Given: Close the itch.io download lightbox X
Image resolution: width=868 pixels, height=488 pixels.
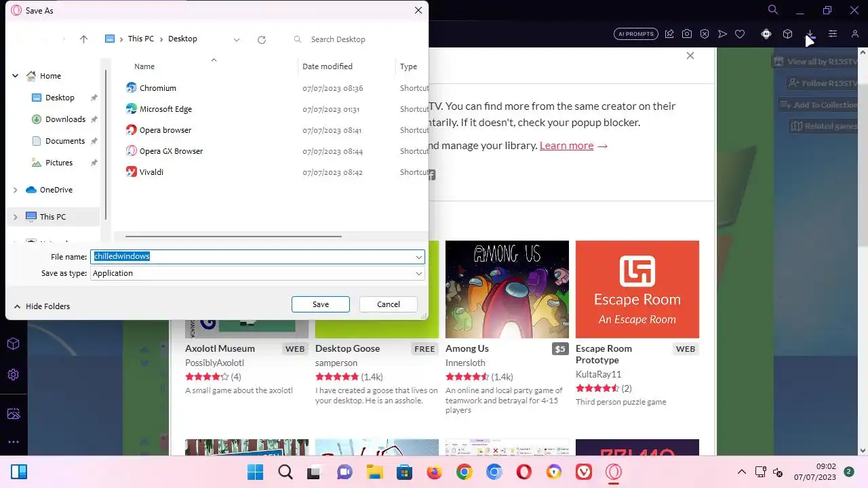Looking at the screenshot, I should 690,56.
